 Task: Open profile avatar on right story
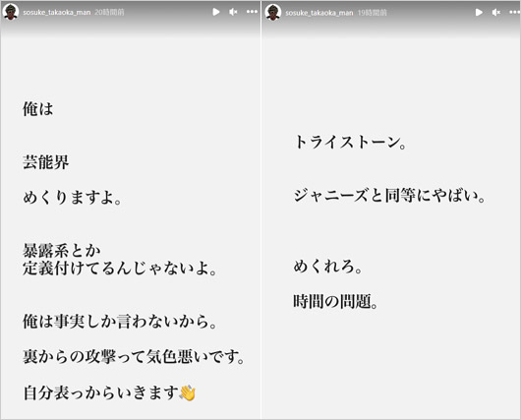[x=273, y=13]
